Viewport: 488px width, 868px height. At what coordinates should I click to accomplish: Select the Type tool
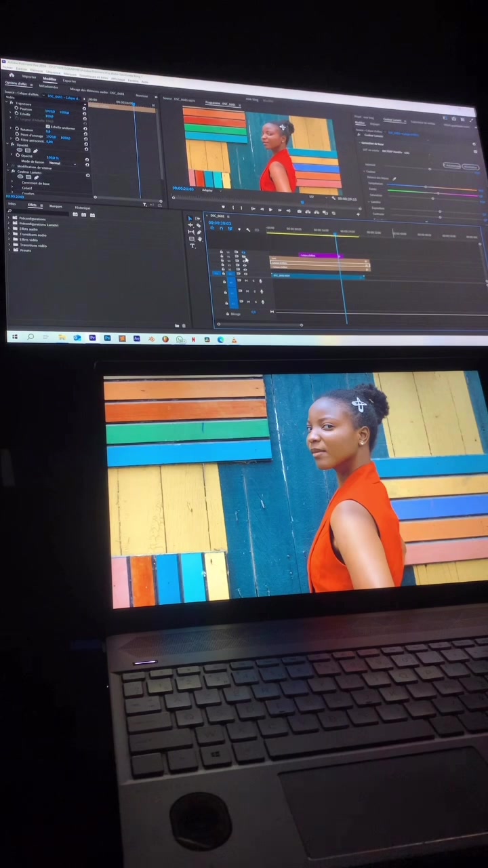(x=192, y=245)
